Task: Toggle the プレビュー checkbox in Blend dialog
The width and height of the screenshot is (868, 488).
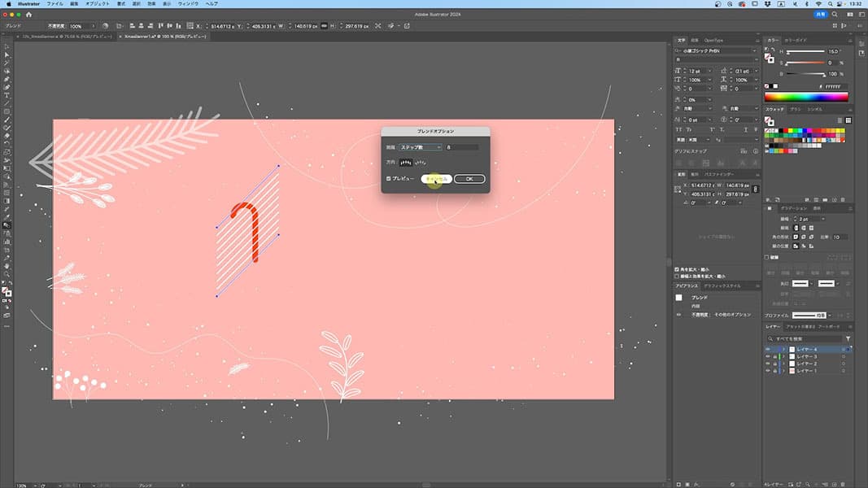Action: pos(388,178)
